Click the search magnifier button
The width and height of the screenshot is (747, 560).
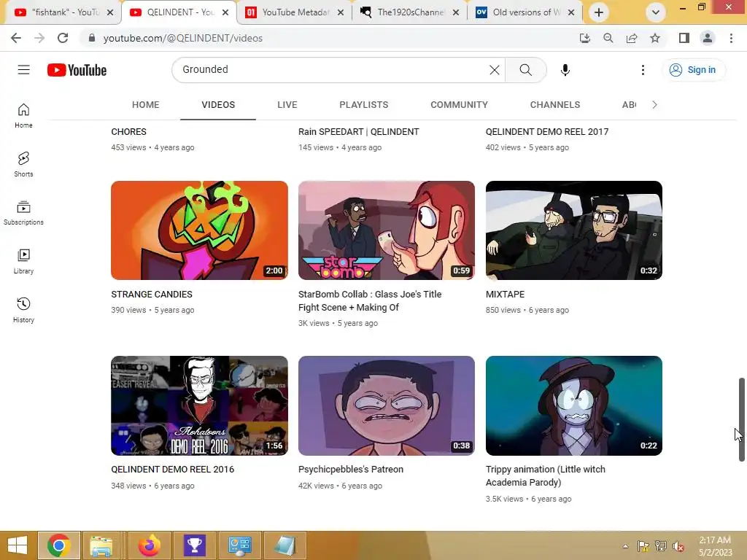(525, 70)
